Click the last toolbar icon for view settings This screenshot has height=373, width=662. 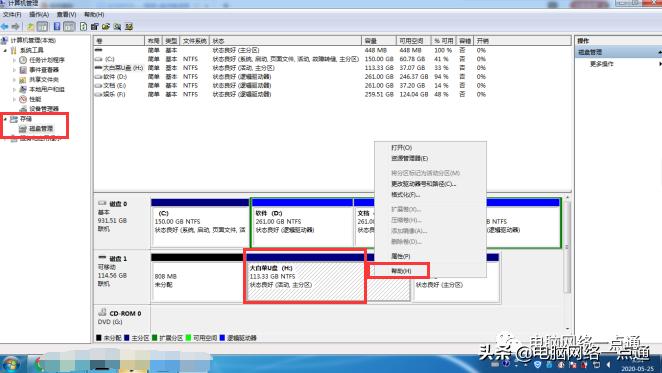(x=129, y=27)
